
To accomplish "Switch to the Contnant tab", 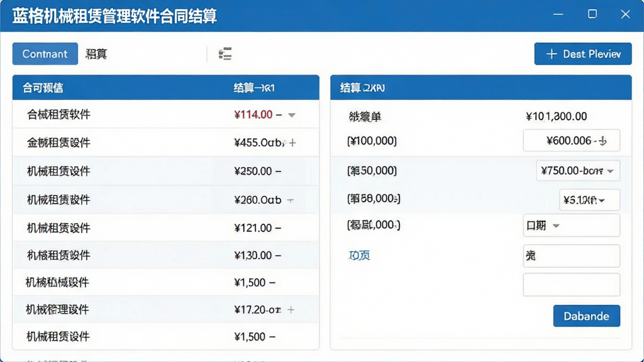I will click(45, 54).
